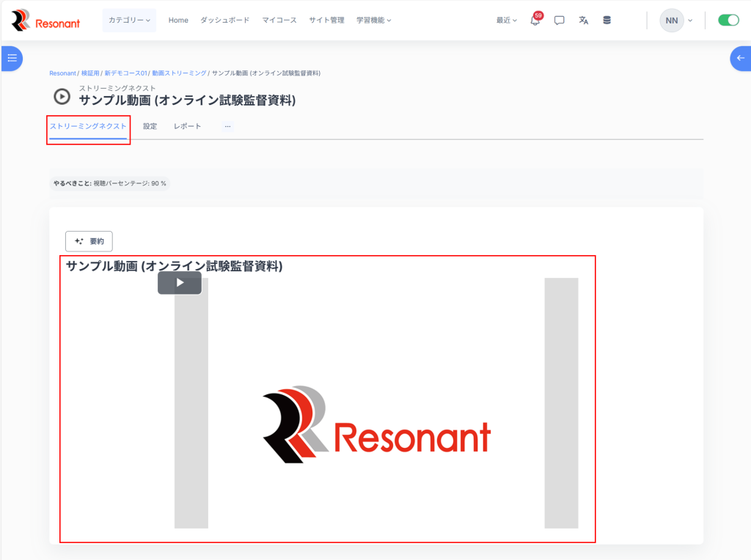
Task: Click the 要約 summary button
Action: click(x=89, y=241)
